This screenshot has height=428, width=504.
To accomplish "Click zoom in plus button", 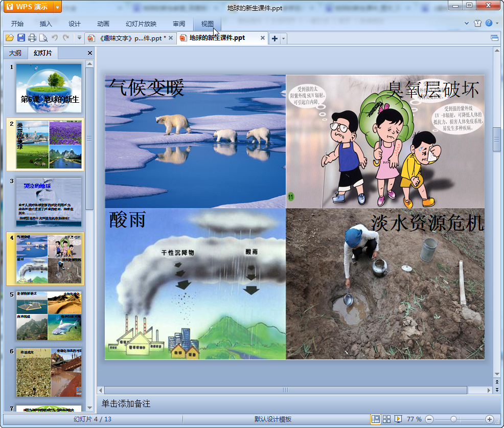I will tap(489, 419).
